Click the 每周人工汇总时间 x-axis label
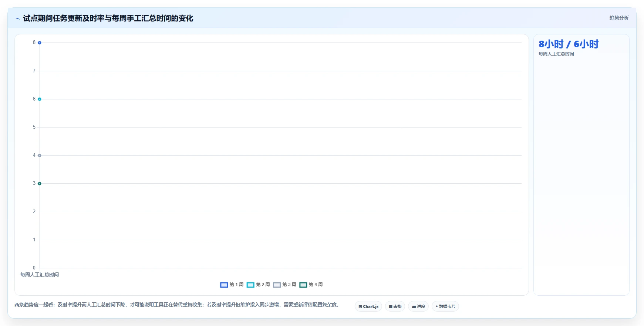 (40, 275)
